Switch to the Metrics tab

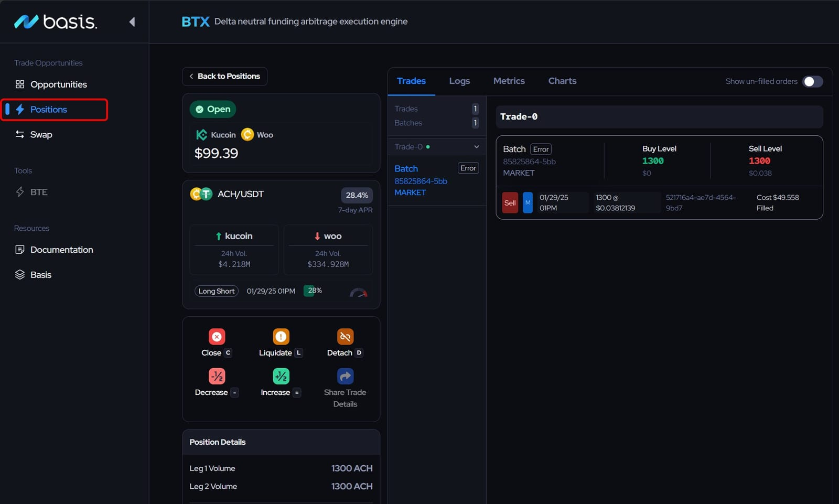[509, 81]
